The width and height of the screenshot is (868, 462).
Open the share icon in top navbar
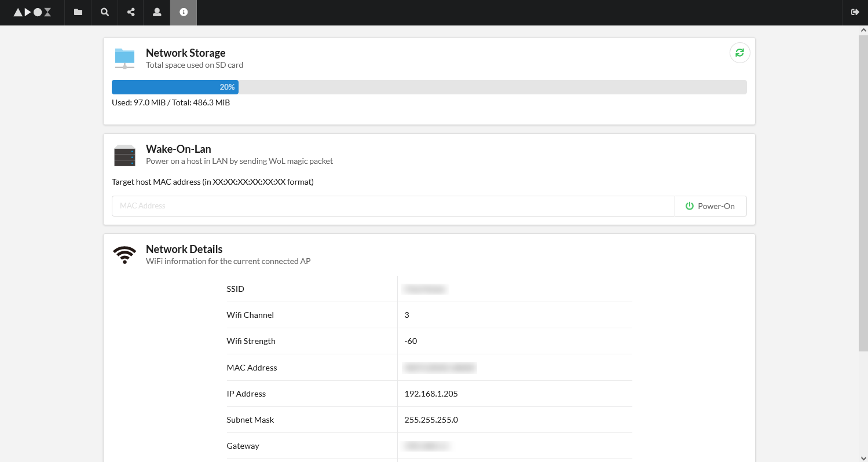click(131, 12)
